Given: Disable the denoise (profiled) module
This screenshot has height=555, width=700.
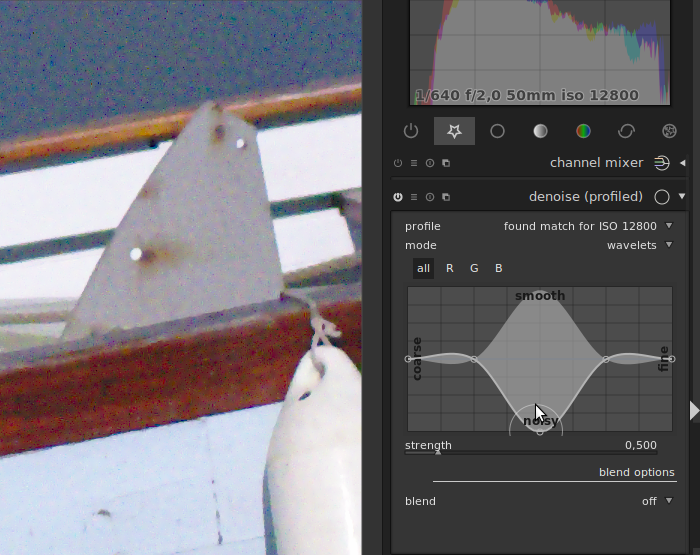Looking at the screenshot, I should pos(398,197).
